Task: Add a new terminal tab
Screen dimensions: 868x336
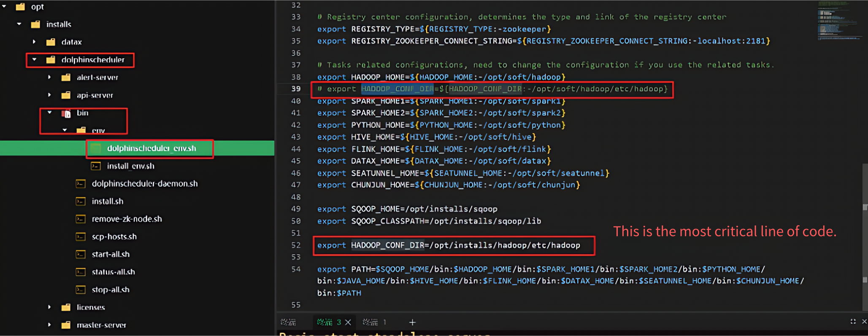Action: point(412,323)
